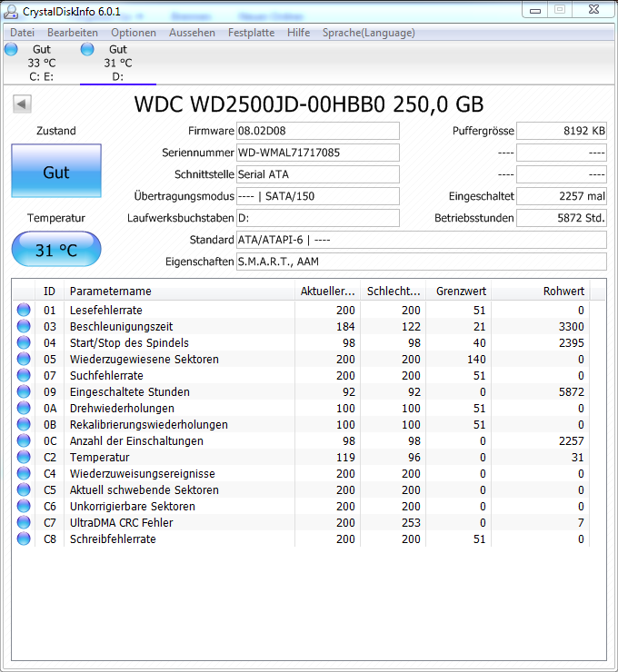Open the Festplatte menu

point(252,33)
